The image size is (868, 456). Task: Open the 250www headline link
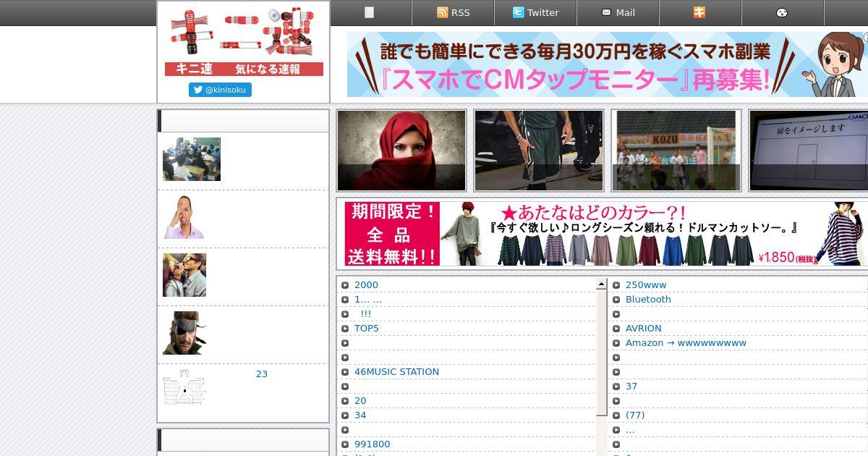click(646, 285)
